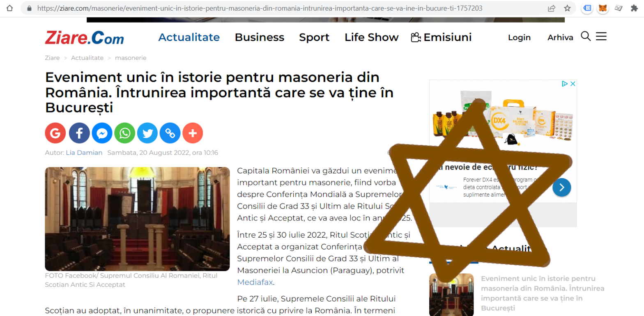Image resolution: width=644 pixels, height=316 pixels.
Task: Click the ad's blue arrow button
Action: (x=561, y=188)
